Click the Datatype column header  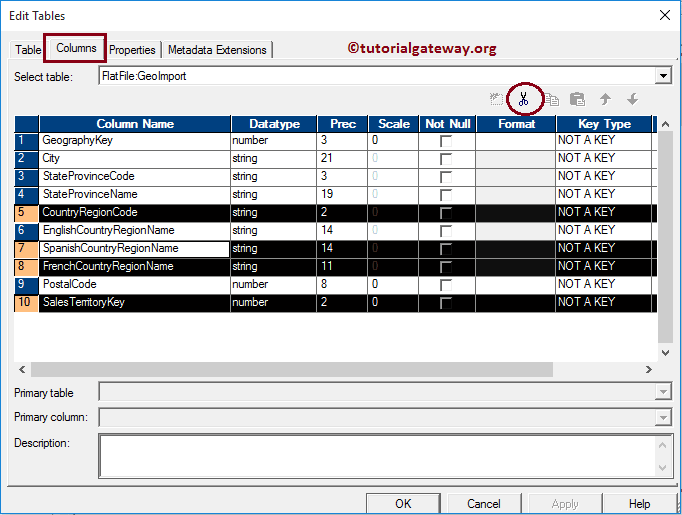coord(274,124)
